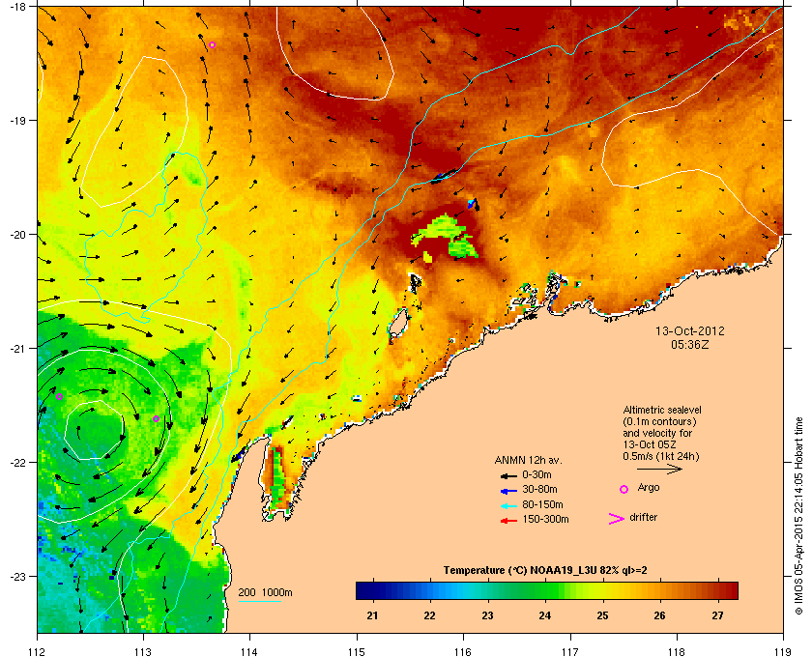Click the longitude axis label 115
Screen dimensions: 812x657
[357, 652]
